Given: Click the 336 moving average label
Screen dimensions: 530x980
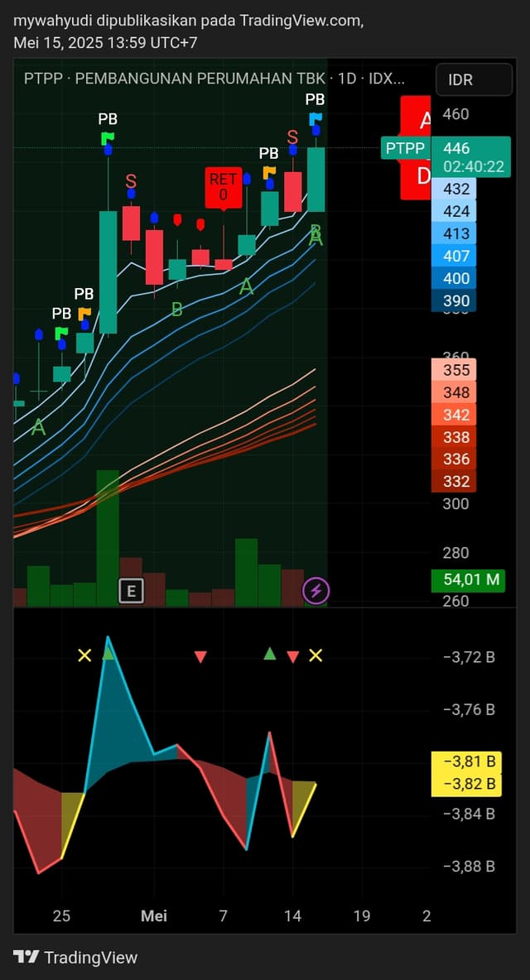Looking at the screenshot, I should (454, 459).
